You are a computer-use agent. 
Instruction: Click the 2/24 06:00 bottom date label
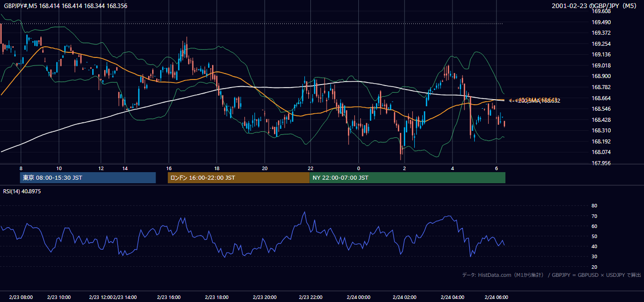tap(496, 297)
